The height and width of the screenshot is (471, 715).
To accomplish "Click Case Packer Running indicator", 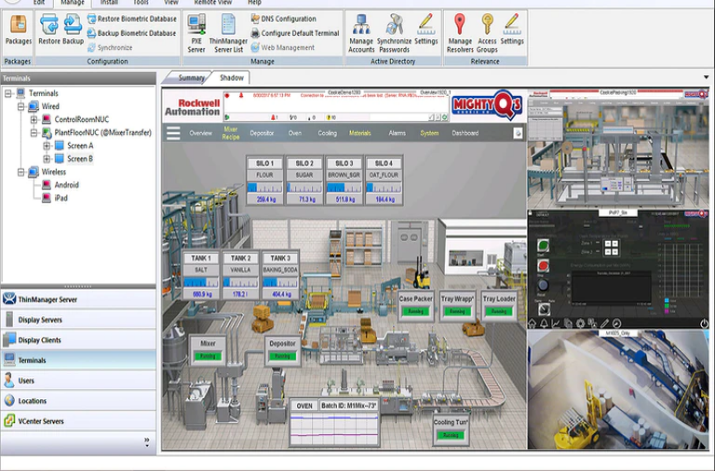I will click(415, 311).
